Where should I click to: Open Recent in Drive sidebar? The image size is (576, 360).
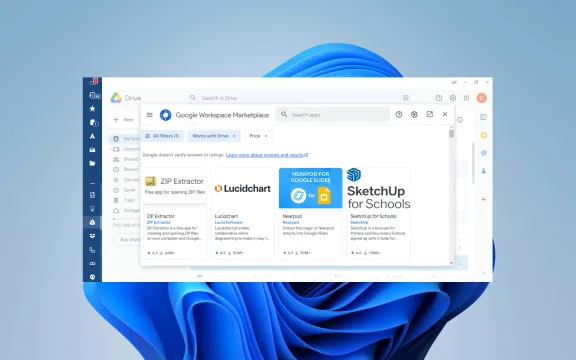[127, 170]
